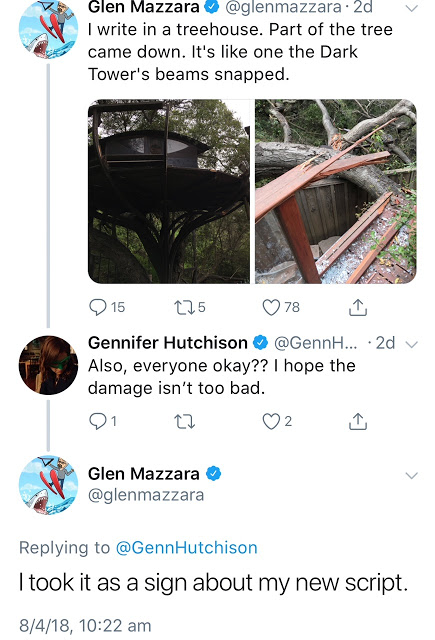435x640 pixels.
Task: Expand the chevron menu on Gennifer's tweet
Action: 412,344
